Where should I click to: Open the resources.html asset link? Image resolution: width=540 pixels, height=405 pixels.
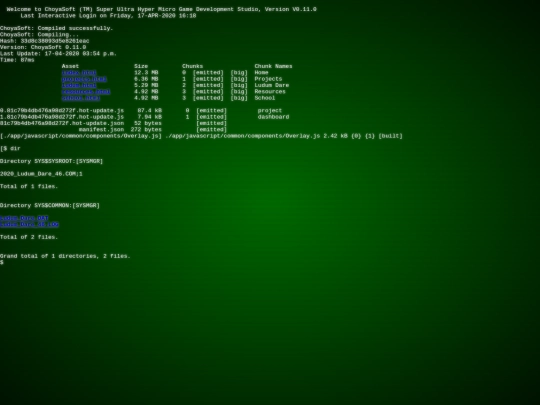[x=86, y=92]
